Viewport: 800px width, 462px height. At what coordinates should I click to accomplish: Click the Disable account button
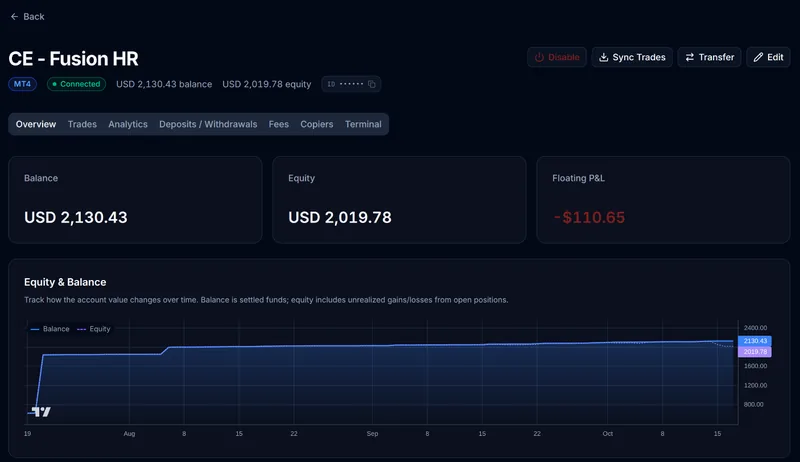click(557, 57)
